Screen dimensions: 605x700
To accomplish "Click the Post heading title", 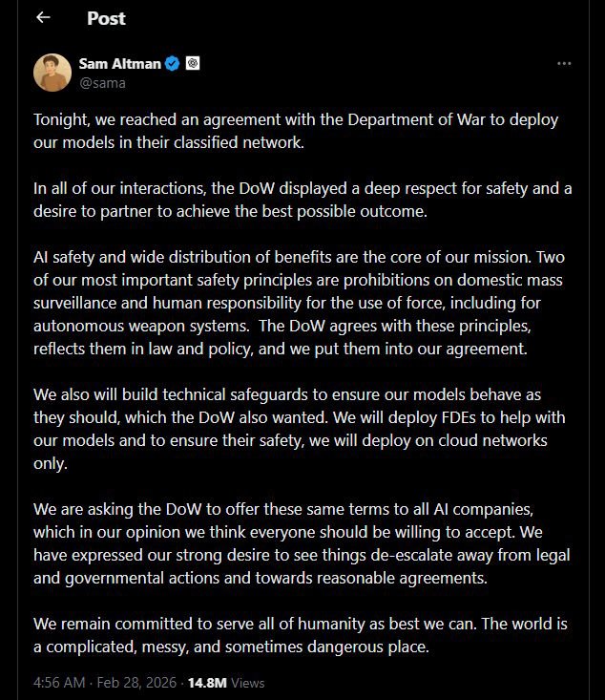I will point(106,18).
